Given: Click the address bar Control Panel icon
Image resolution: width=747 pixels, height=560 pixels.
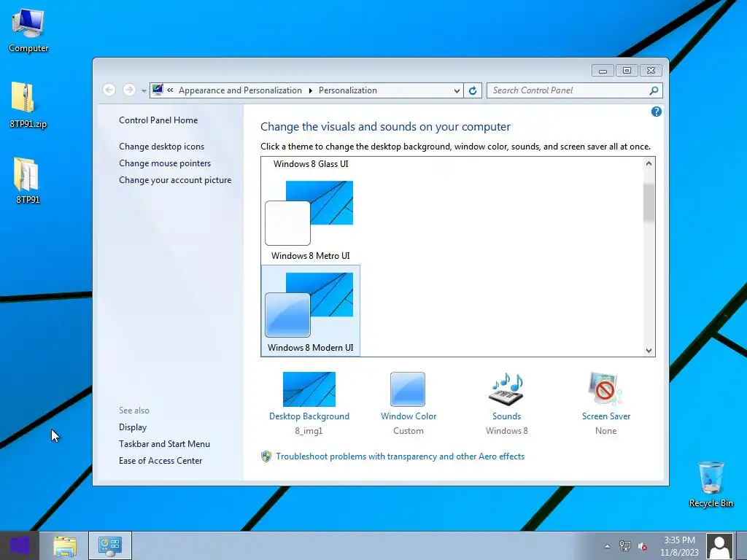Looking at the screenshot, I should click(x=158, y=90).
